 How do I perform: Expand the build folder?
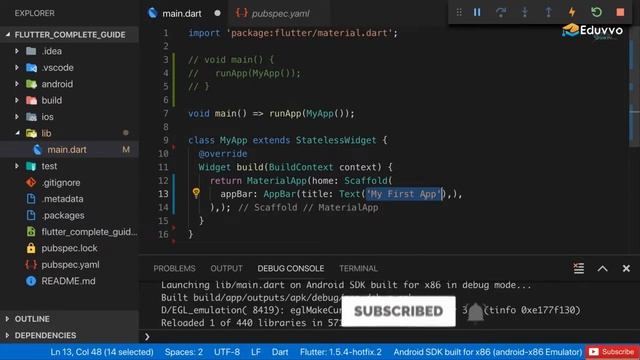(17, 100)
